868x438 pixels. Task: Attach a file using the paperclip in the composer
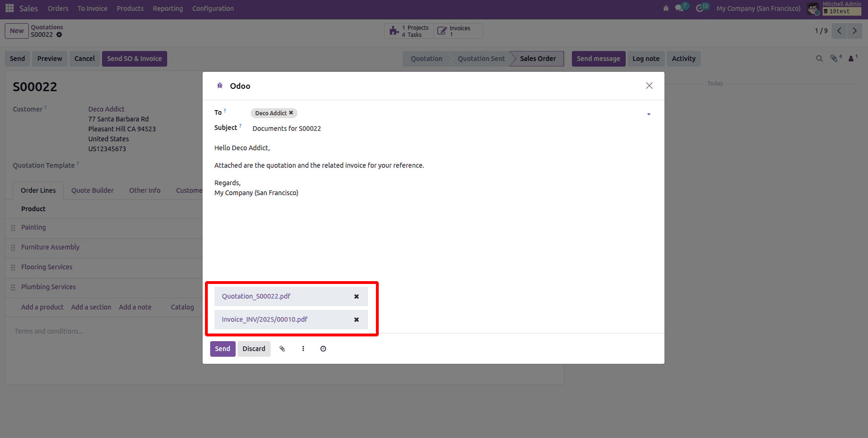282,349
